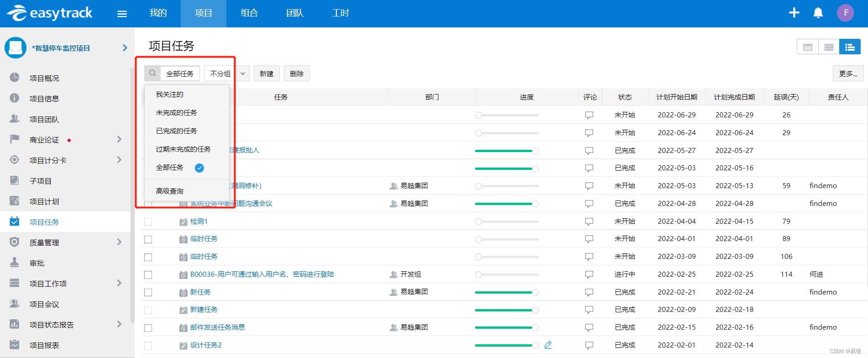The height and width of the screenshot is (358, 868).
Task: Expand 项目工作项 submenu arrow
Action: pos(119,283)
